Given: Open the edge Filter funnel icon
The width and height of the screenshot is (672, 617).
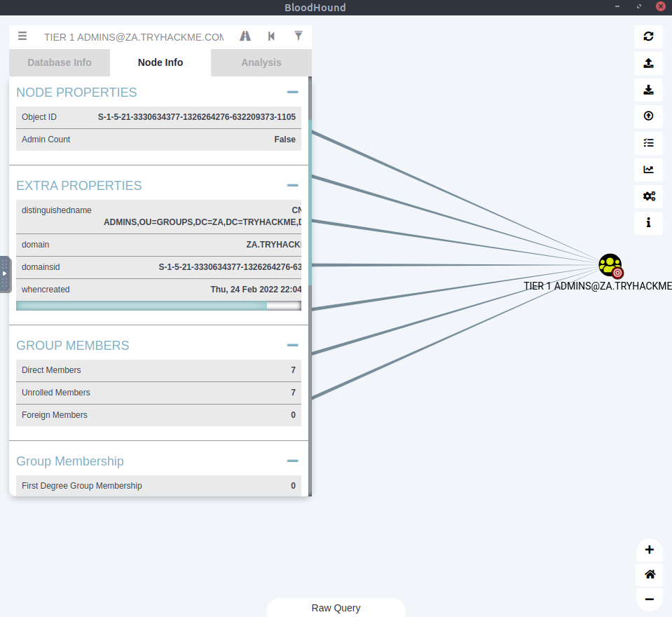Looking at the screenshot, I should pyautogui.click(x=299, y=36).
